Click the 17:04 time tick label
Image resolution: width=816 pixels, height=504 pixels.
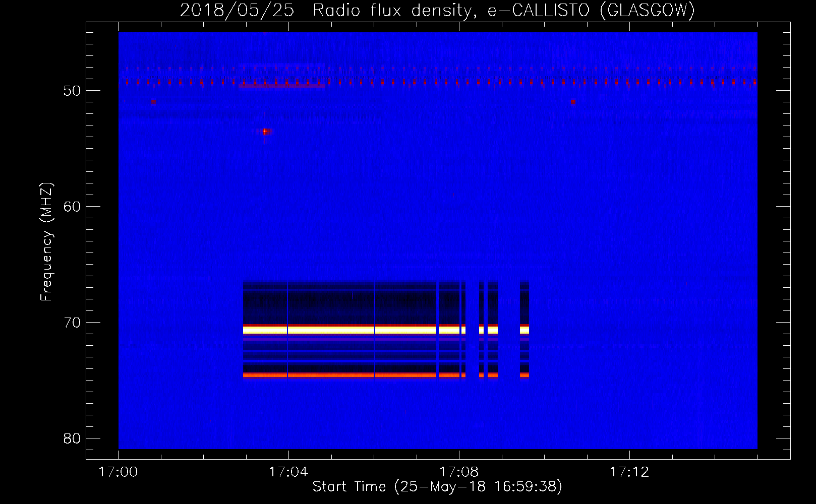click(288, 472)
